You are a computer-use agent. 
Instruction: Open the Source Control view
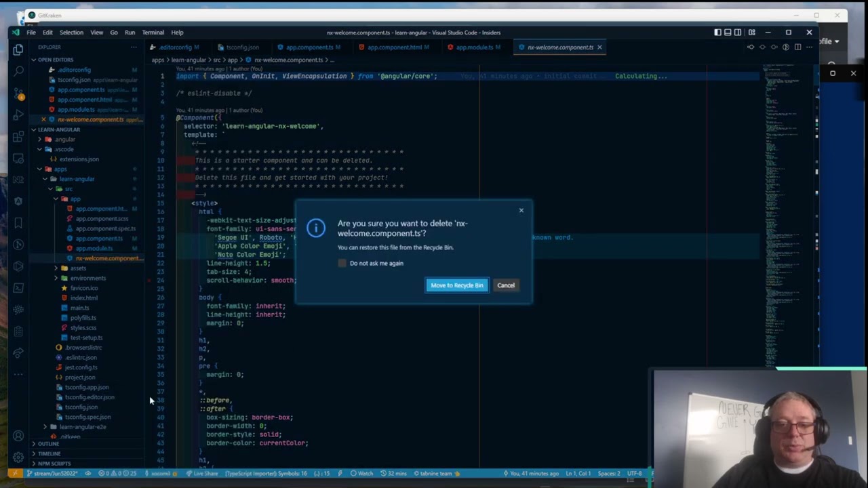pos(18,93)
